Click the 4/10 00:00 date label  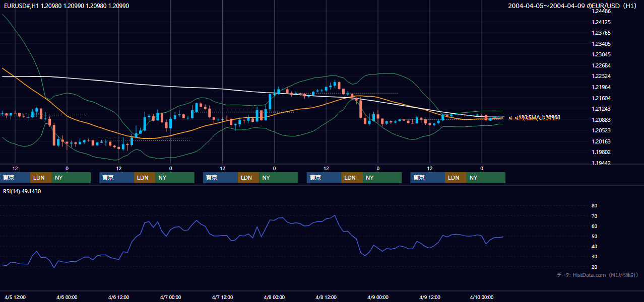point(482,297)
